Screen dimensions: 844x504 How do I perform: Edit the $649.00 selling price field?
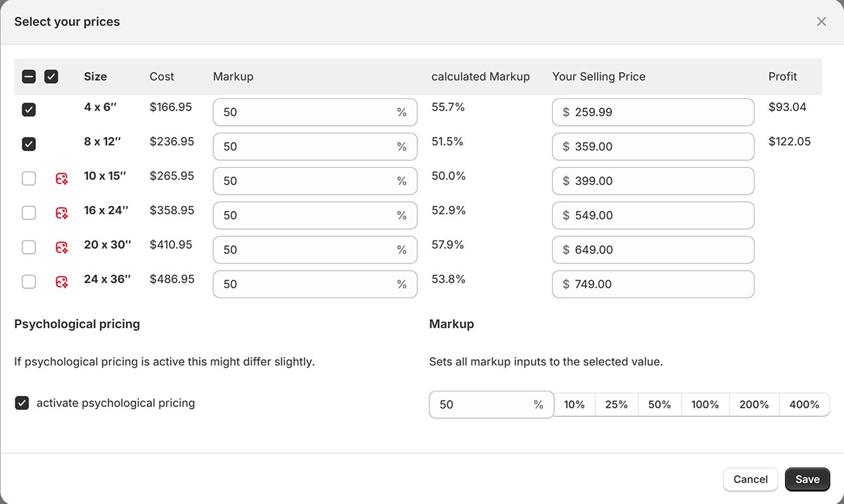(653, 250)
